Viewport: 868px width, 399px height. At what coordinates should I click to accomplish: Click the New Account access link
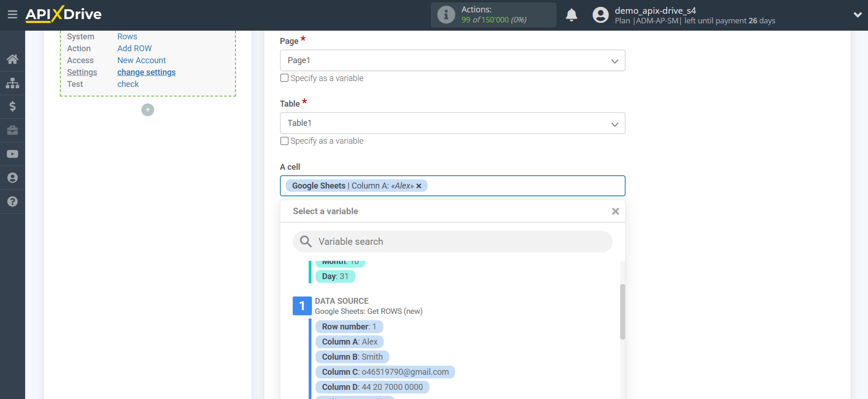tap(141, 60)
